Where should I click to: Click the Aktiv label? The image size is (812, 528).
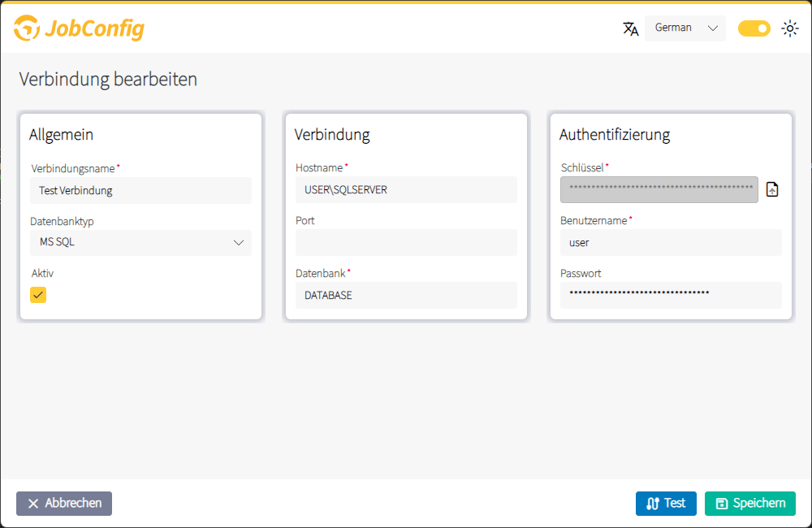(x=42, y=274)
